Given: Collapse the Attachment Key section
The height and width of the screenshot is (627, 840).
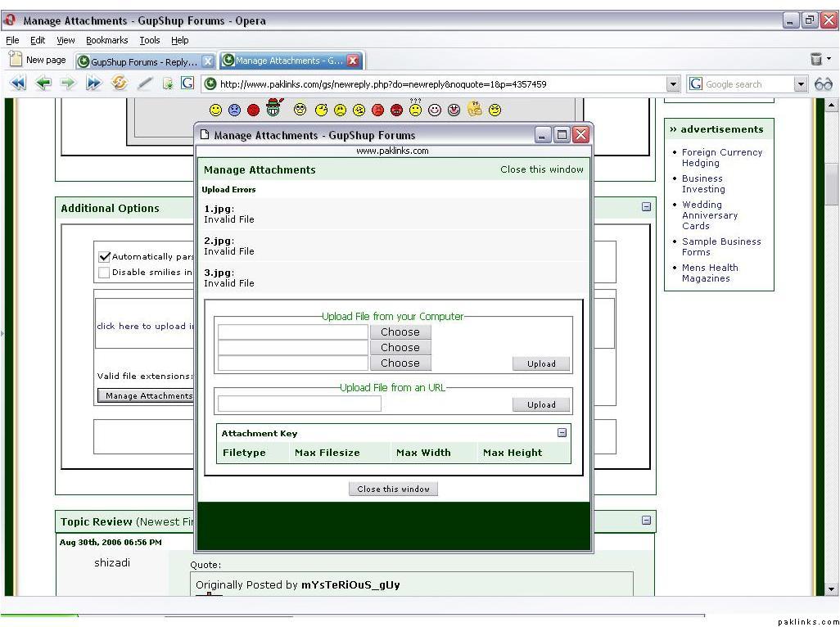Looking at the screenshot, I should (x=562, y=433).
